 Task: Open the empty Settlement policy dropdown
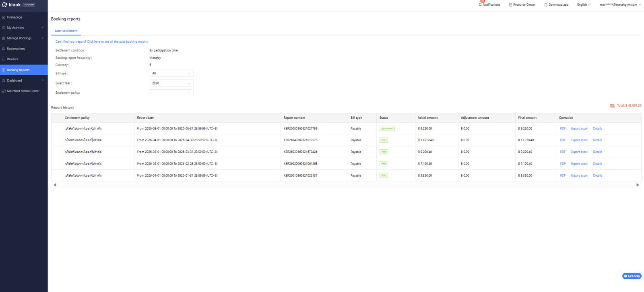point(171,93)
